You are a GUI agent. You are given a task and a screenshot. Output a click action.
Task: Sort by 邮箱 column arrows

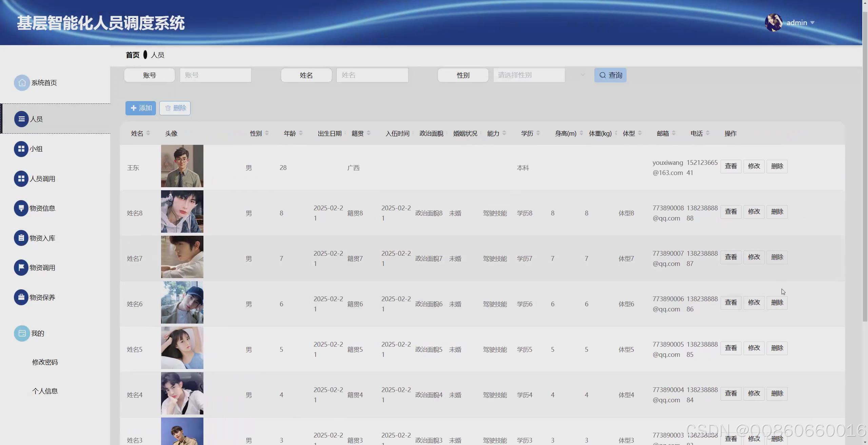click(674, 133)
